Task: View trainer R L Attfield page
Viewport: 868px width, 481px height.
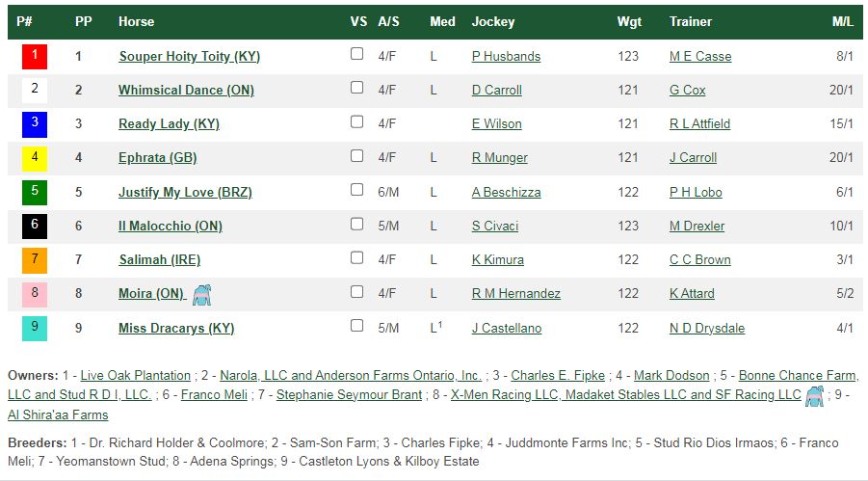Action: 699,124
